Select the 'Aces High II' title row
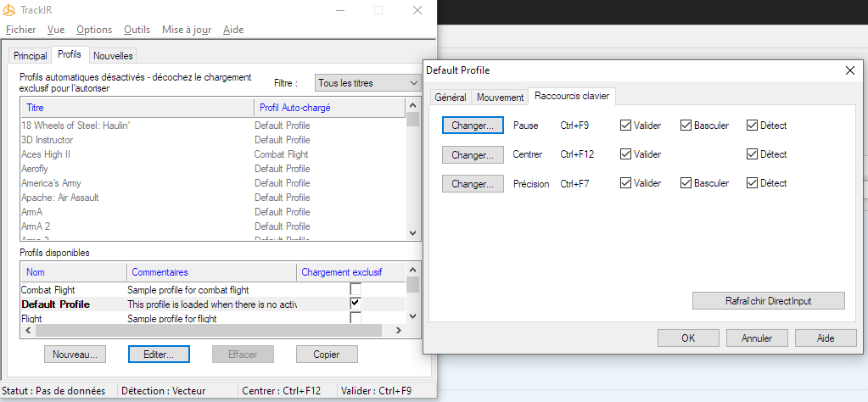Screen dimensions: 868x402 (x=213, y=154)
